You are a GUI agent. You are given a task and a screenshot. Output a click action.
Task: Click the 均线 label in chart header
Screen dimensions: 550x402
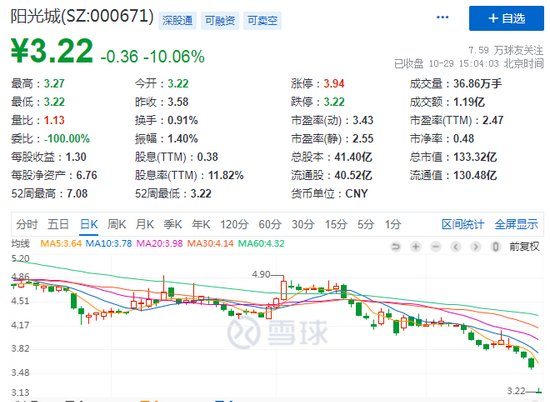[x=20, y=243]
